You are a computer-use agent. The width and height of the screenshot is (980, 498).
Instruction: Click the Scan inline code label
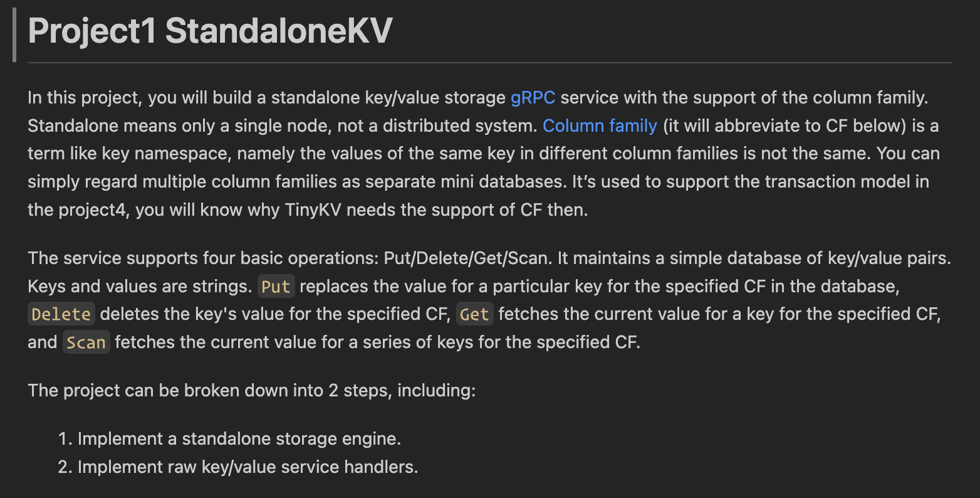[x=86, y=342]
